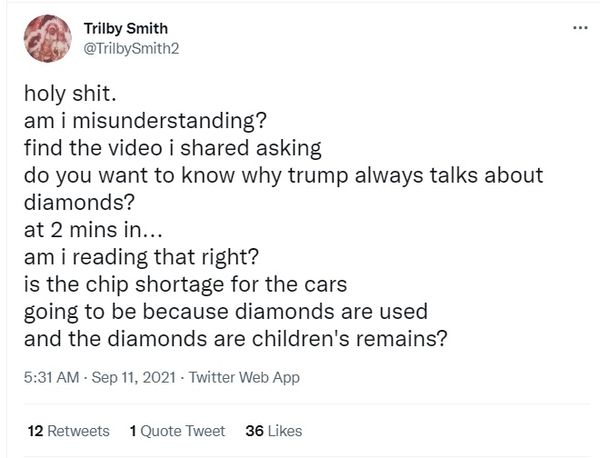
Task: Open the Twitter Web App source link
Action: [244, 377]
